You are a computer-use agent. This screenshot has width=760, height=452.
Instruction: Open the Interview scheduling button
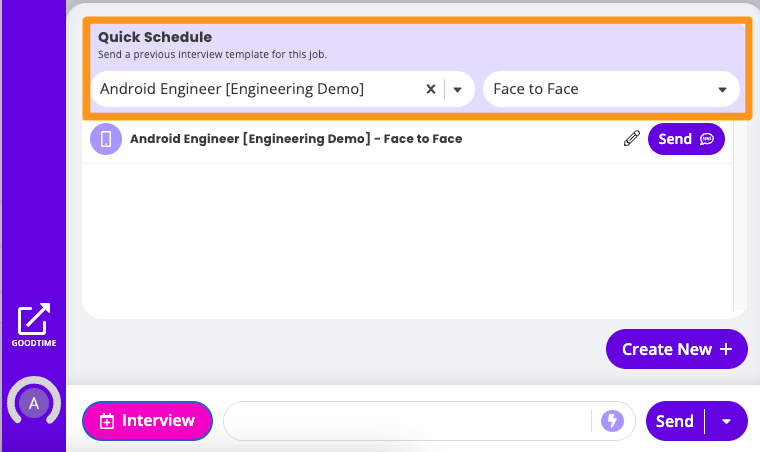click(x=147, y=421)
